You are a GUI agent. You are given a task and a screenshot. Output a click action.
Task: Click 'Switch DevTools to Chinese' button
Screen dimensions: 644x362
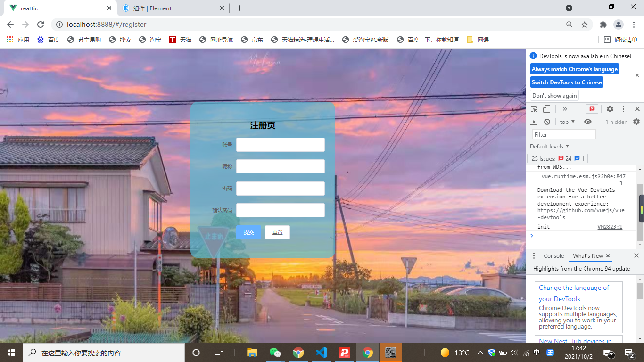[567, 82]
